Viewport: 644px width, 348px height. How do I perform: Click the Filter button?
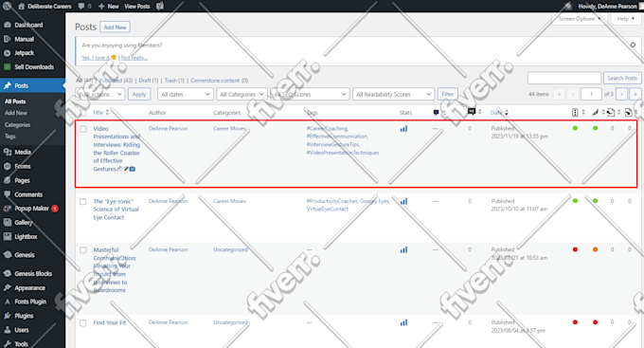[448, 94]
